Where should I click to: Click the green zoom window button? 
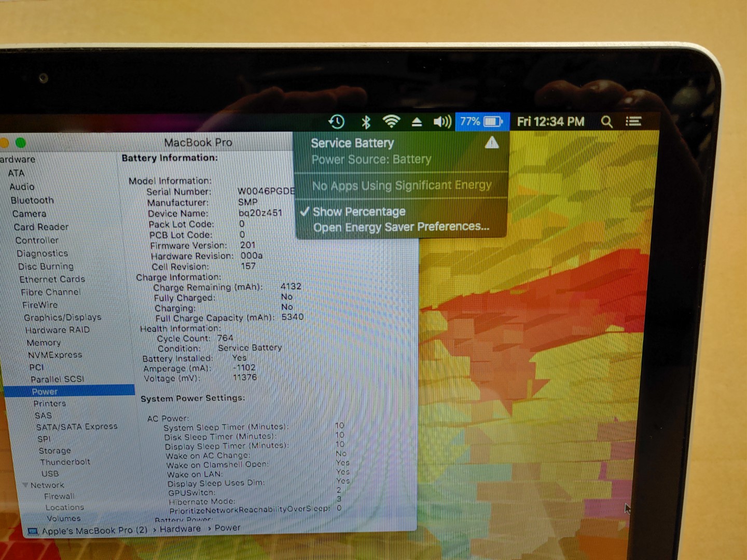pyautogui.click(x=21, y=143)
